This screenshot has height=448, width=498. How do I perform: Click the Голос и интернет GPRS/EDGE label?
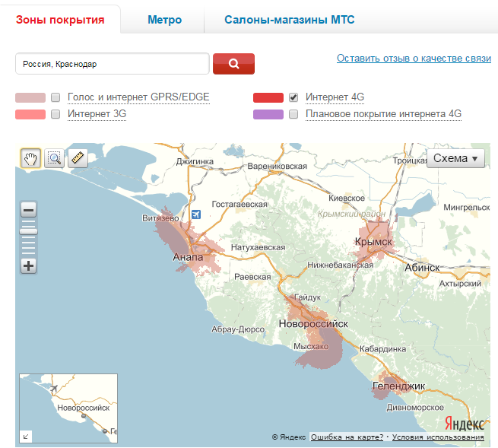pos(138,97)
